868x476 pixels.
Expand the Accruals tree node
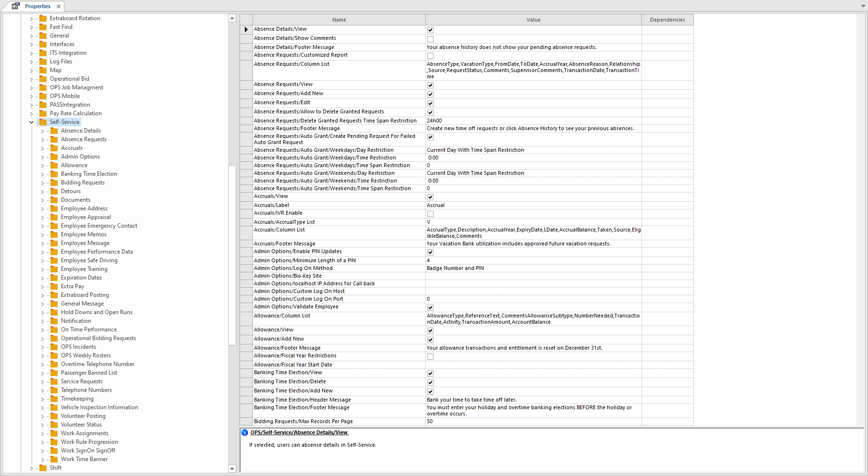42,148
